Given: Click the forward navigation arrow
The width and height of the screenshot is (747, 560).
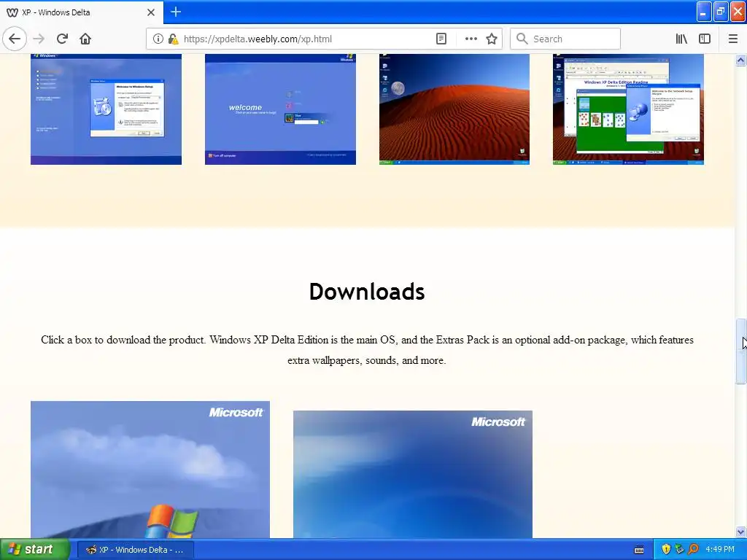Looking at the screenshot, I should [39, 39].
